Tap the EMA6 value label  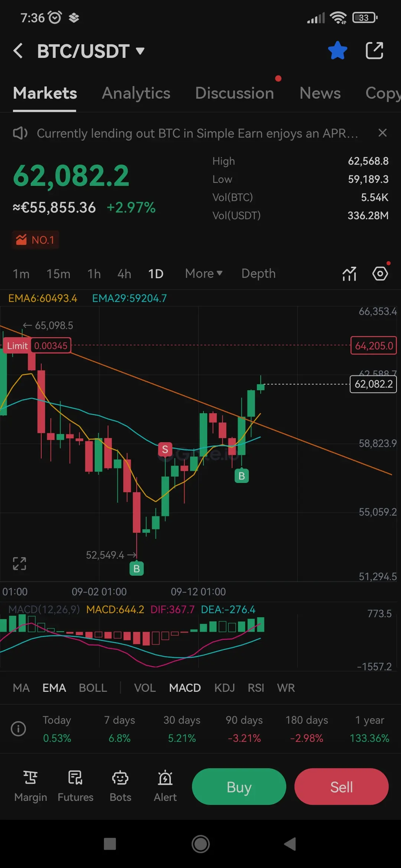(x=43, y=298)
